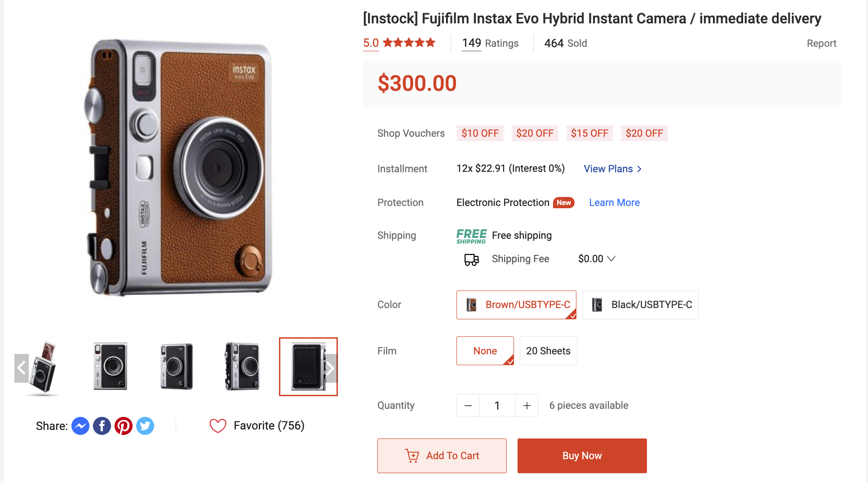
Task: Show previous product thumbnails arrow
Action: click(22, 368)
